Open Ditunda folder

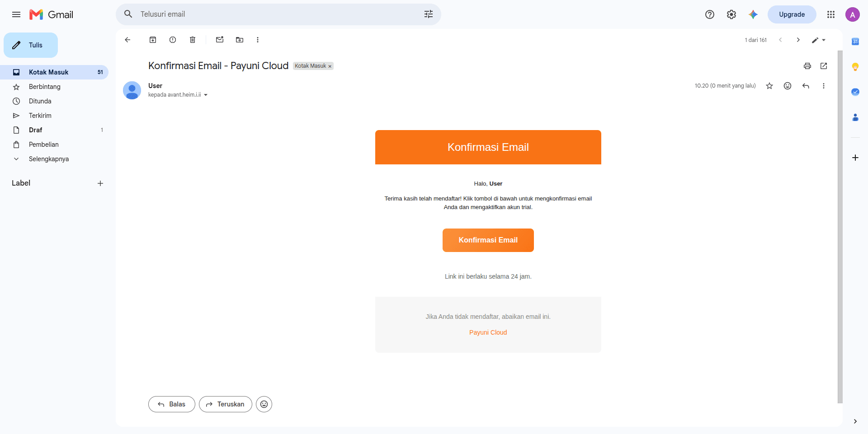pyautogui.click(x=54, y=101)
